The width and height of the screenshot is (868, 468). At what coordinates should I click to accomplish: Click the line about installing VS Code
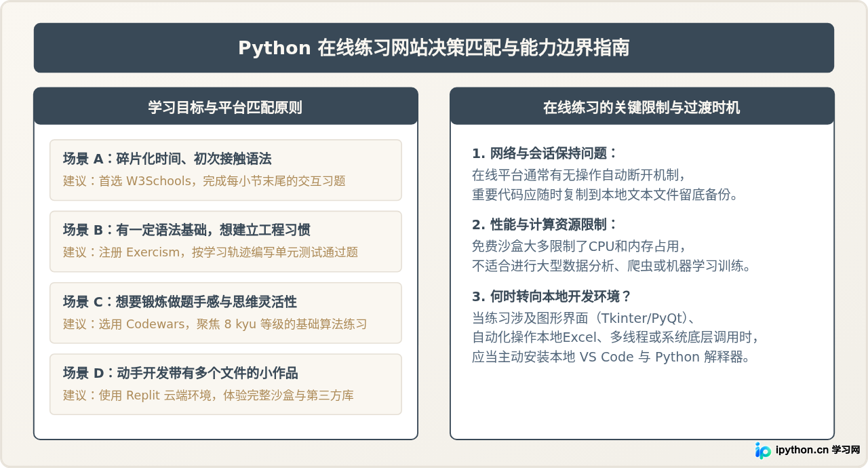click(x=611, y=357)
